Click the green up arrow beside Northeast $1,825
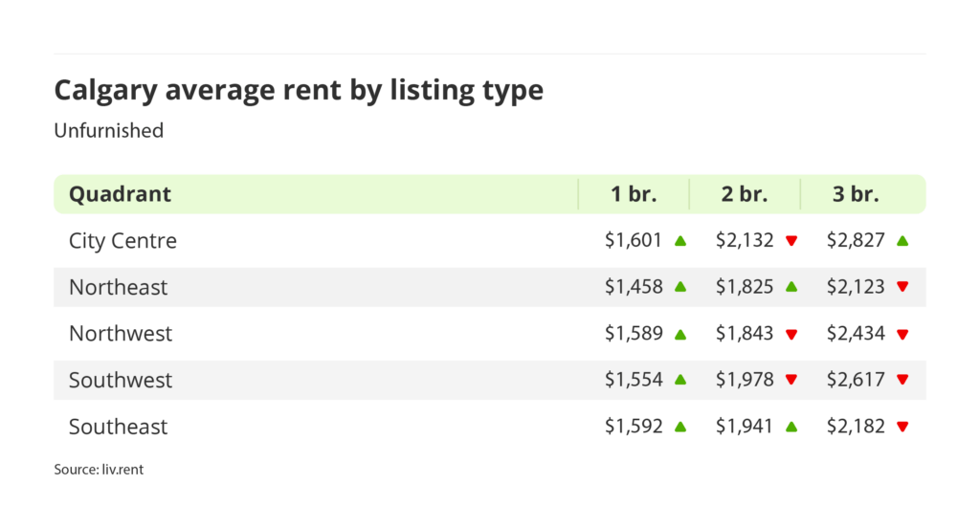This screenshot has width=980, height=506. pyautogui.click(x=791, y=287)
